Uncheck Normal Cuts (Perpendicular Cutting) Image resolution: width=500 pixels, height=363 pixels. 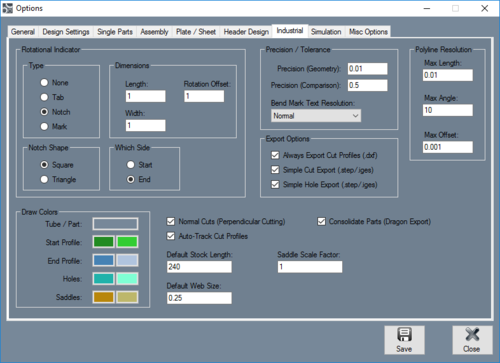tap(226, 221)
